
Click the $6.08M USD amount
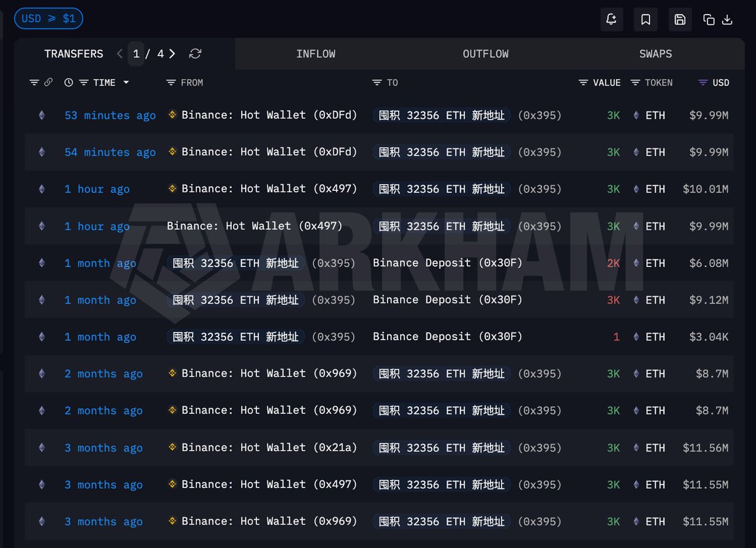[x=709, y=263]
